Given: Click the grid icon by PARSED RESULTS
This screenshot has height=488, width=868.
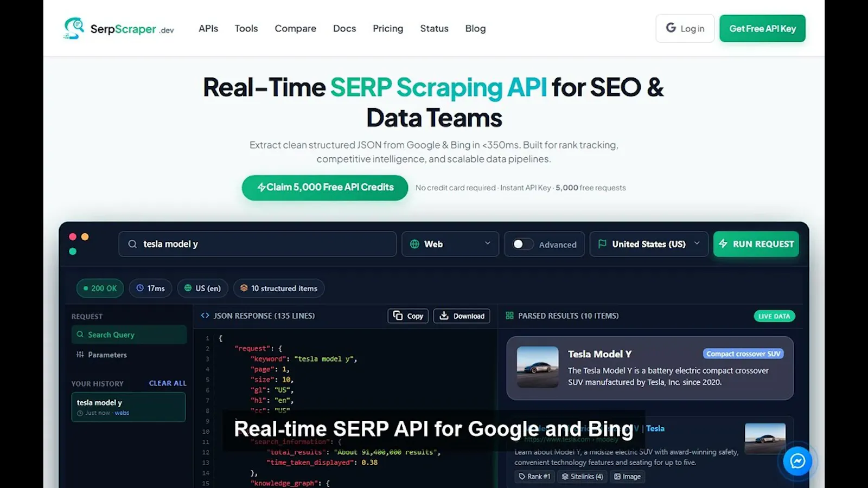Looking at the screenshot, I should 509,316.
